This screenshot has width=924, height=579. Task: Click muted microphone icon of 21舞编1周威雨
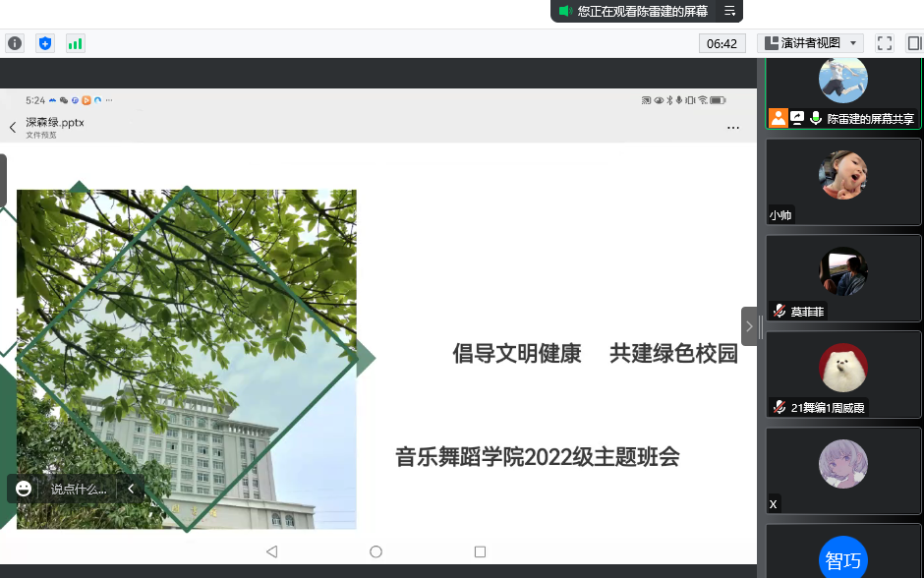pos(780,407)
